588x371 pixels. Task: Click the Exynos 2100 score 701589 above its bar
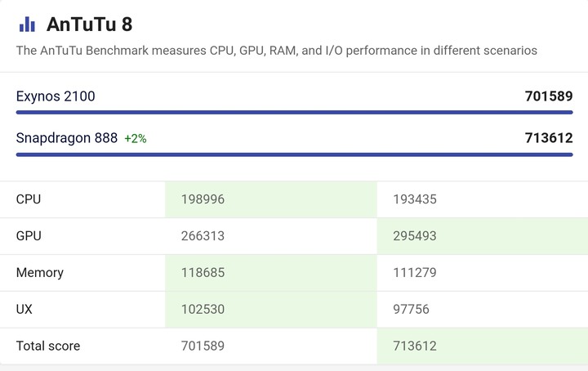coord(549,96)
